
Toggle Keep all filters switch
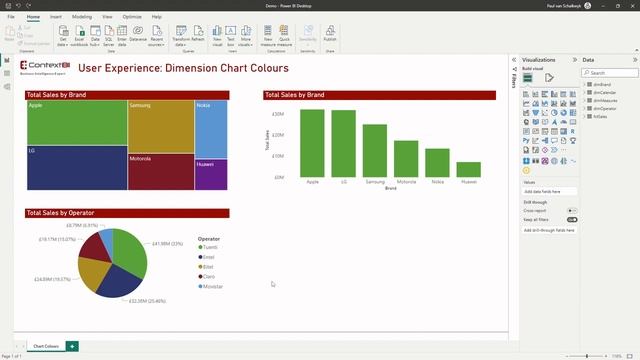(x=572, y=220)
